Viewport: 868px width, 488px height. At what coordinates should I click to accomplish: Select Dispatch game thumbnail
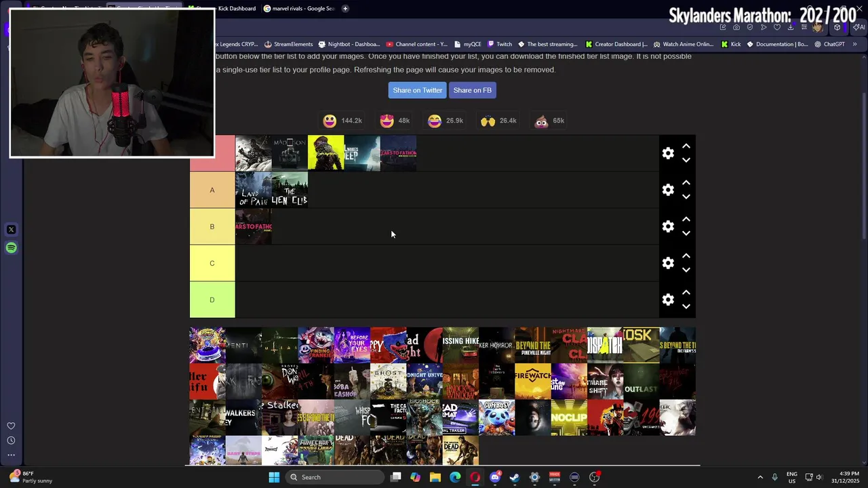coord(605,345)
